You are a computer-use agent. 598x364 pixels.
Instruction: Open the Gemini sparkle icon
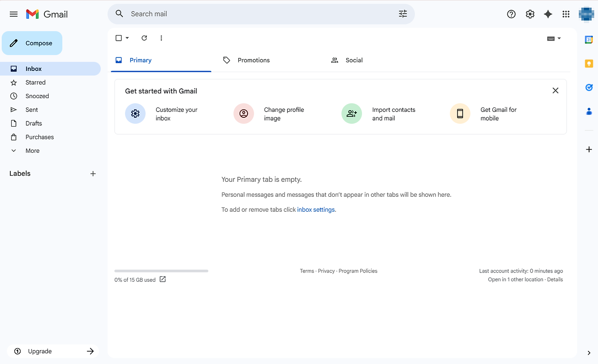(x=548, y=14)
